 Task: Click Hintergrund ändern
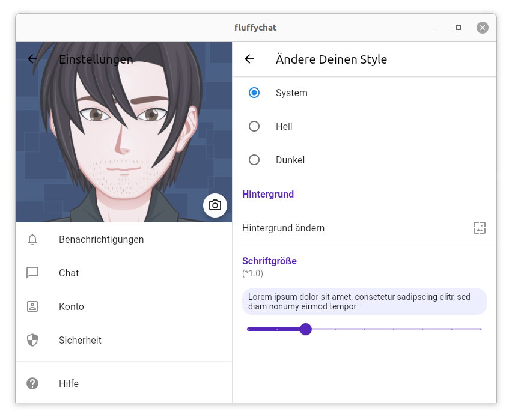(283, 228)
